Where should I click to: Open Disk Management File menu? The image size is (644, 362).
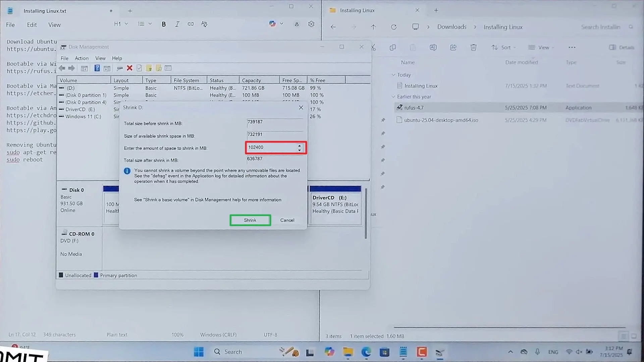tap(64, 58)
